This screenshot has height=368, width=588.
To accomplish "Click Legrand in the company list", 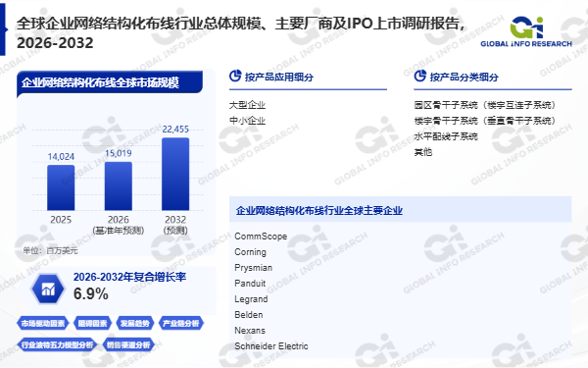I will point(251,299).
